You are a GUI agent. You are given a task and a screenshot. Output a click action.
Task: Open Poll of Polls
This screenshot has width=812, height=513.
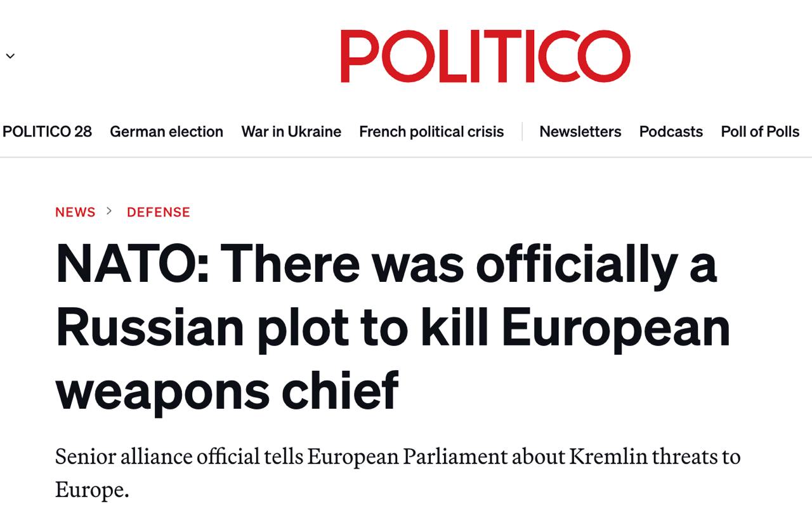(760, 131)
